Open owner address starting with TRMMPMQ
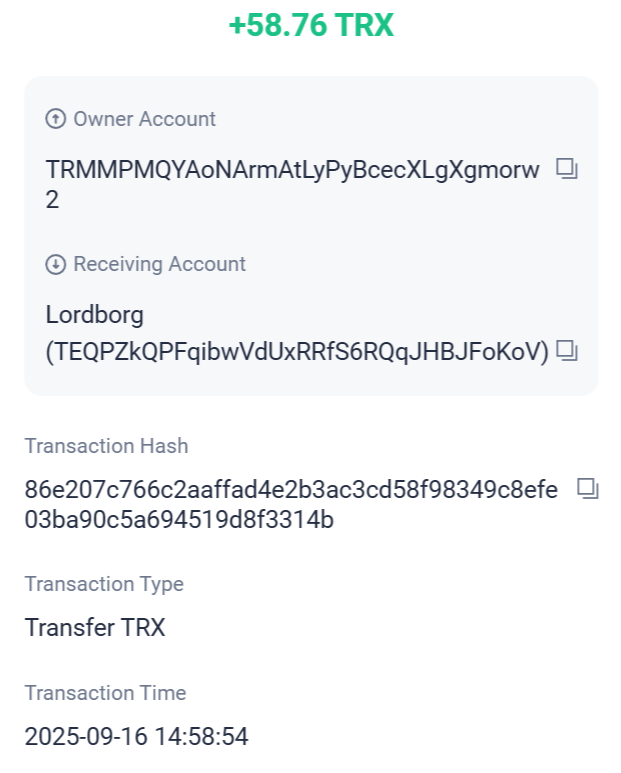 pyautogui.click(x=292, y=170)
